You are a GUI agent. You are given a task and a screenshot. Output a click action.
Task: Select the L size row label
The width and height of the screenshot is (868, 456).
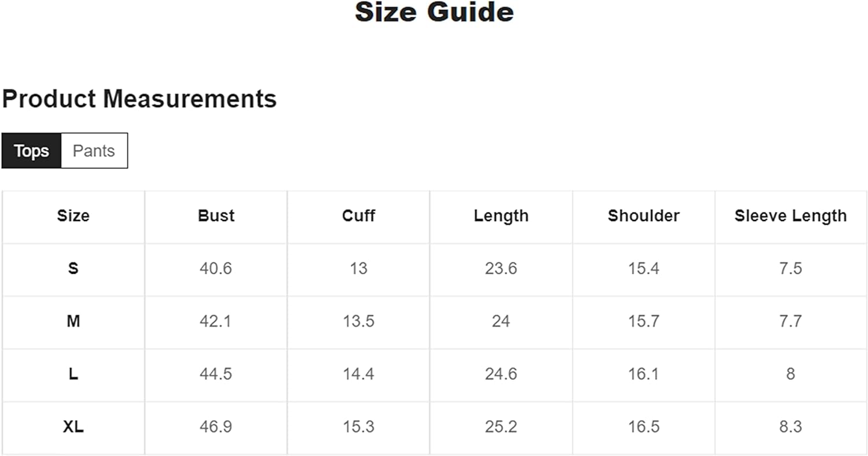pyautogui.click(x=73, y=374)
